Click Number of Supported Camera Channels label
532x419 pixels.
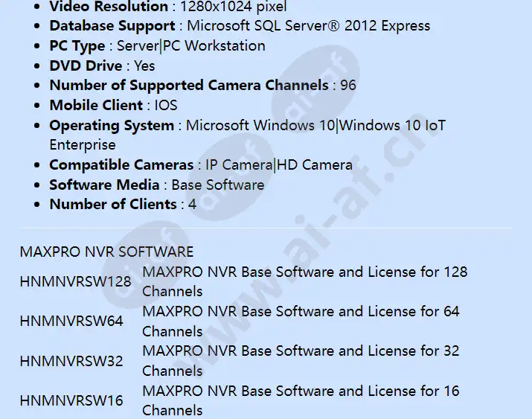click(x=189, y=86)
